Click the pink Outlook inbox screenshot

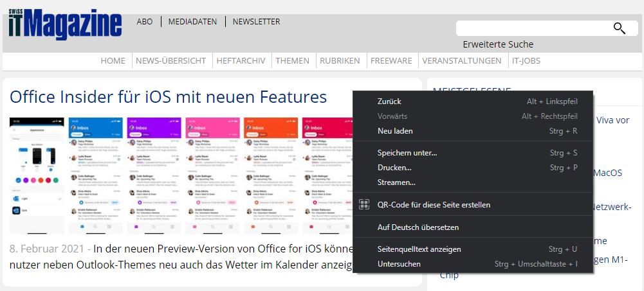(x=213, y=176)
